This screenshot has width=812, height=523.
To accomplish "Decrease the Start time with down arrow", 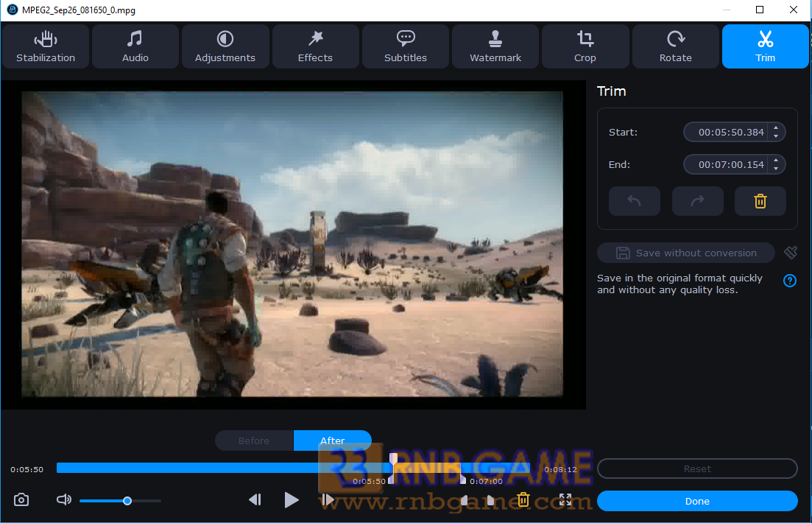I will (776, 136).
